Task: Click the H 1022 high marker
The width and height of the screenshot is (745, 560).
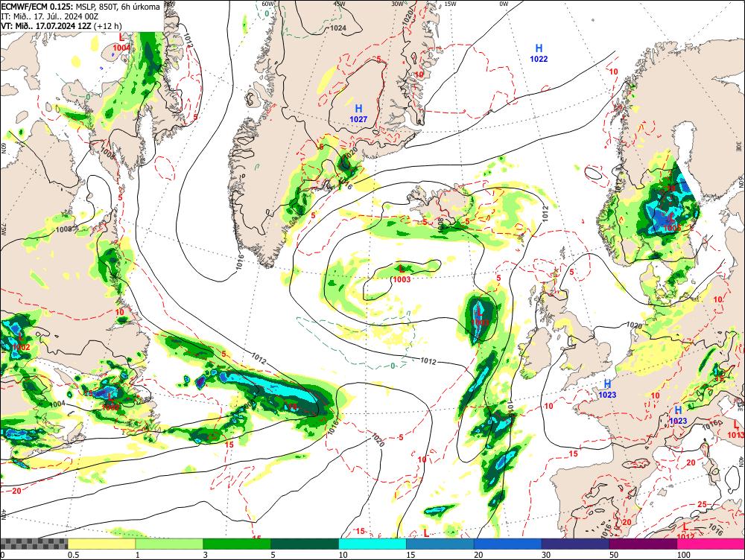Action: click(539, 53)
